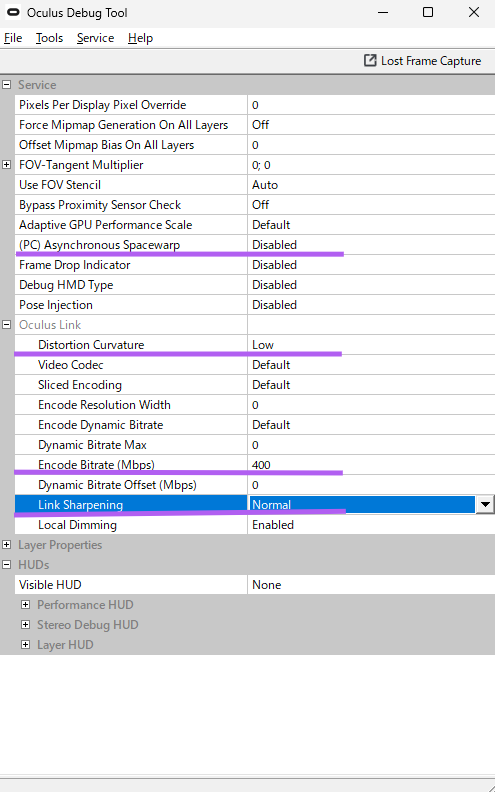Collapse the Service section
This screenshot has height=792, width=495.
pyautogui.click(x=7, y=85)
